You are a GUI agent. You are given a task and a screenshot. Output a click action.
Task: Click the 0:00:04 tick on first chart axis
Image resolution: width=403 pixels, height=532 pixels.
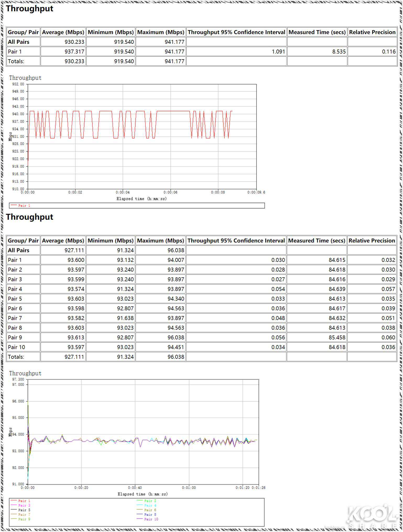click(x=123, y=192)
